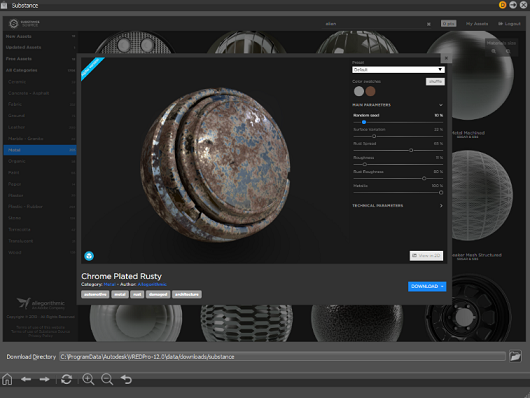Click the zoom in magnifier in the bottom toolbar
532x398 pixels.
88,379
